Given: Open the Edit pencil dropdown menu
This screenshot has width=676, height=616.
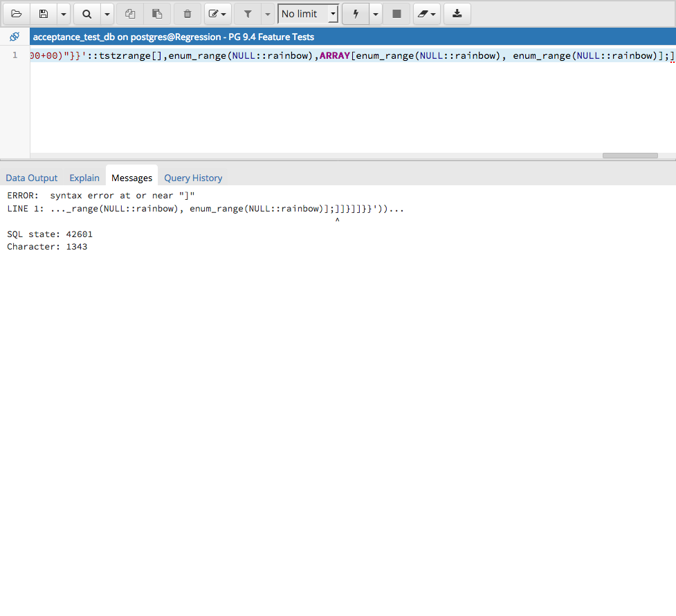Looking at the screenshot, I should click(218, 14).
